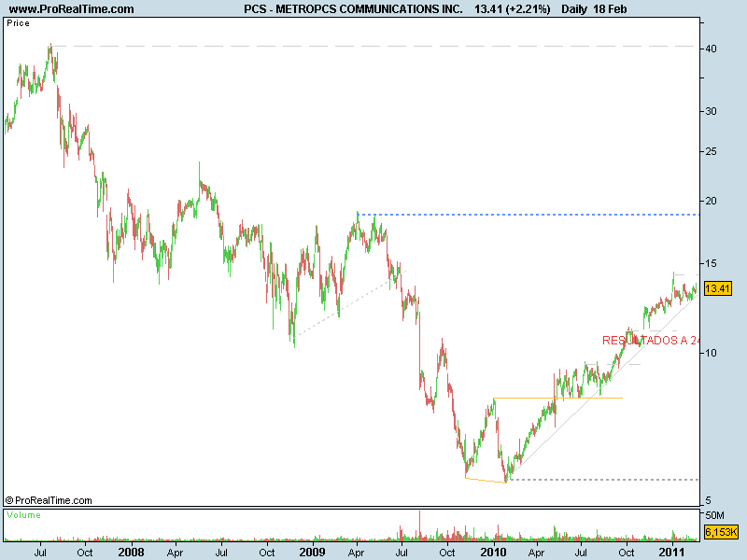Viewport: 747px width, 560px height.
Task: Click the 2010 year label on time axis
Action: click(x=493, y=552)
